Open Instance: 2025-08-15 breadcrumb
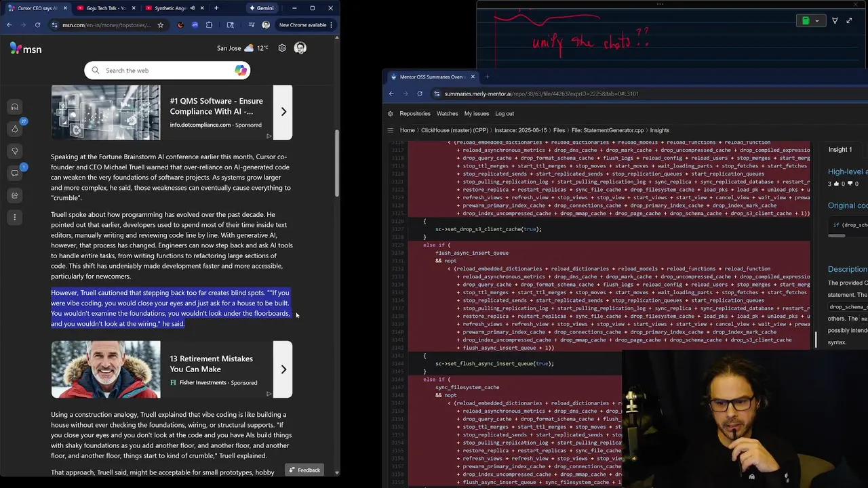868x488 pixels. [521, 130]
